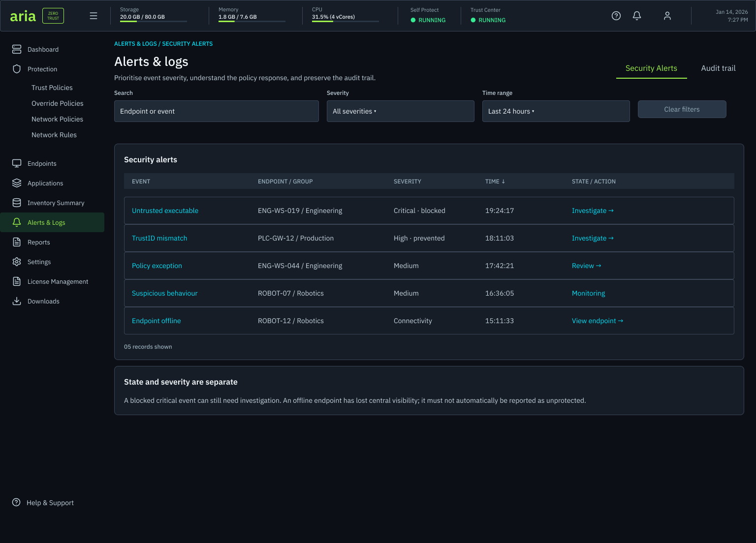The height and width of the screenshot is (543, 756).
Task: Investigate the Untrusted executable alert
Action: coord(593,211)
